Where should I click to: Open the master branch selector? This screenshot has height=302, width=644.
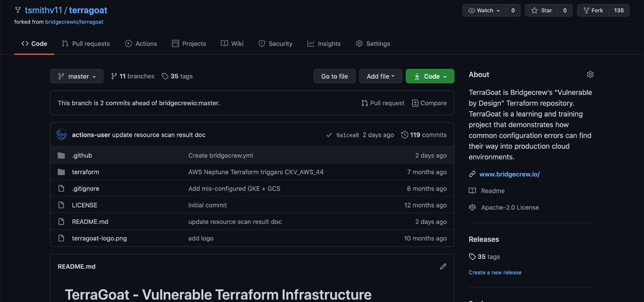[77, 76]
